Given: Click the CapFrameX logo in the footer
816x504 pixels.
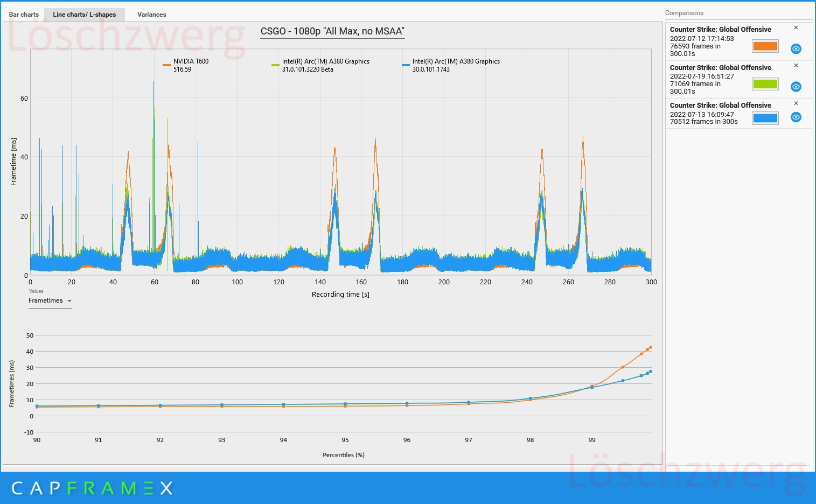Looking at the screenshot, I should (x=92, y=488).
